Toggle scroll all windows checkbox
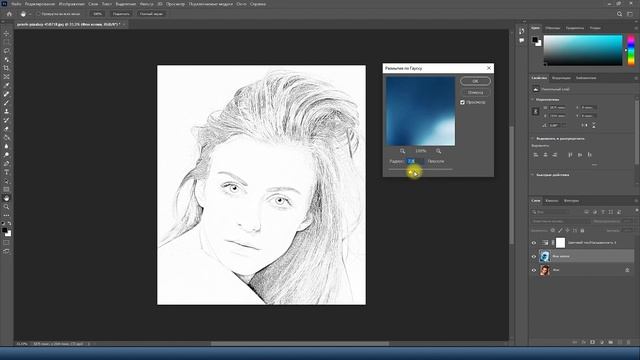 38,14
